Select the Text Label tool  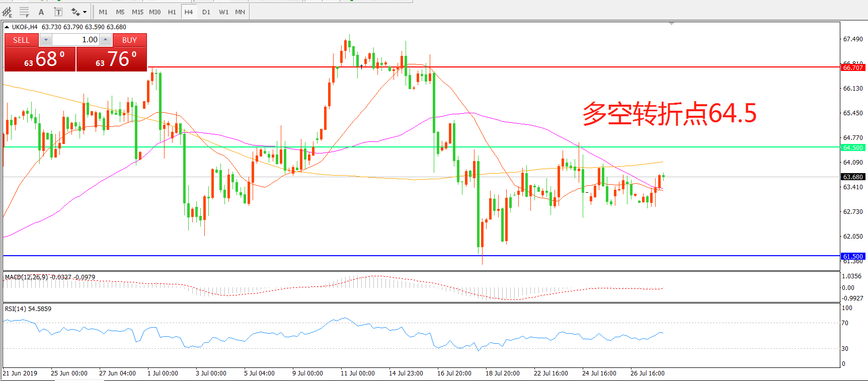(58, 12)
